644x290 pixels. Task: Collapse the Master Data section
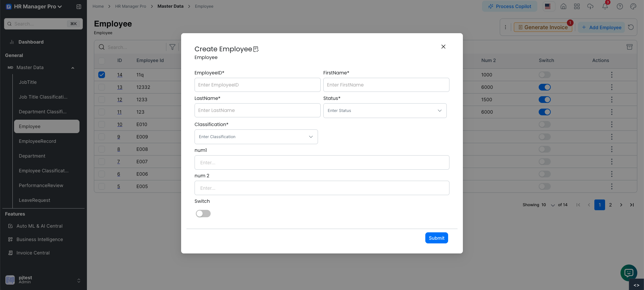coord(73,68)
